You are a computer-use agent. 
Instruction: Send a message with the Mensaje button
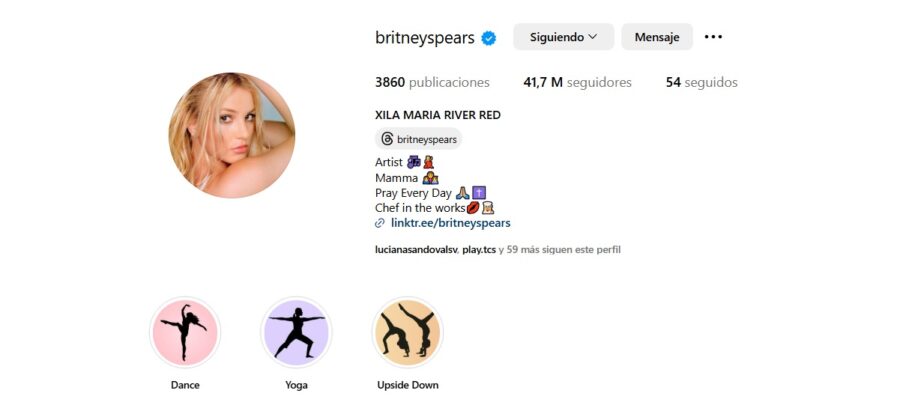[657, 37]
